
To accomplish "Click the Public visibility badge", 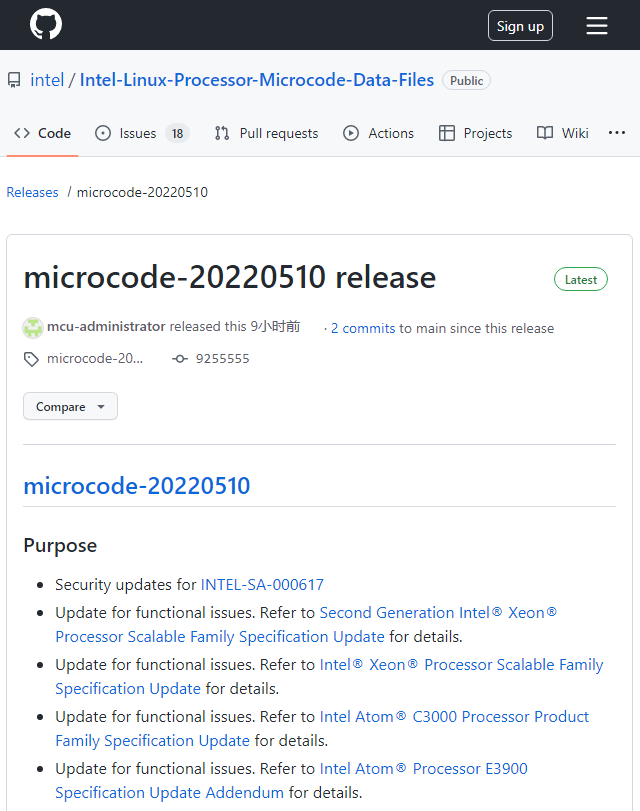I will click(x=466, y=80).
